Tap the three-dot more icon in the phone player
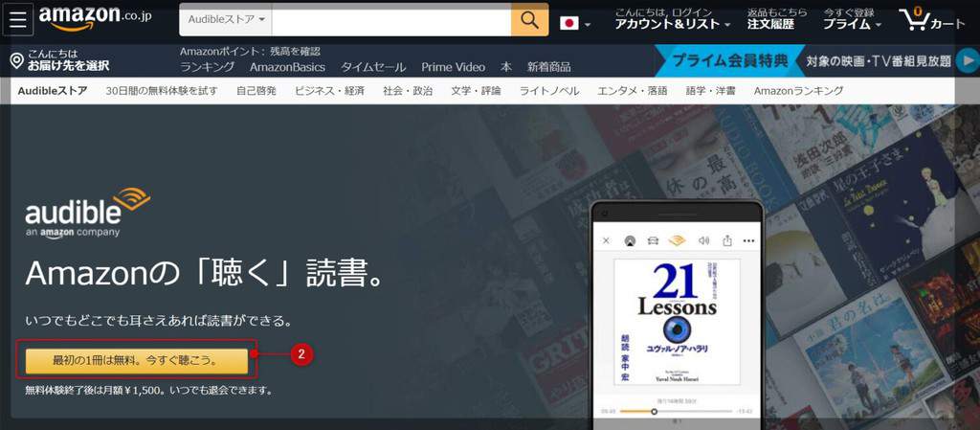The image size is (980, 430). click(748, 240)
